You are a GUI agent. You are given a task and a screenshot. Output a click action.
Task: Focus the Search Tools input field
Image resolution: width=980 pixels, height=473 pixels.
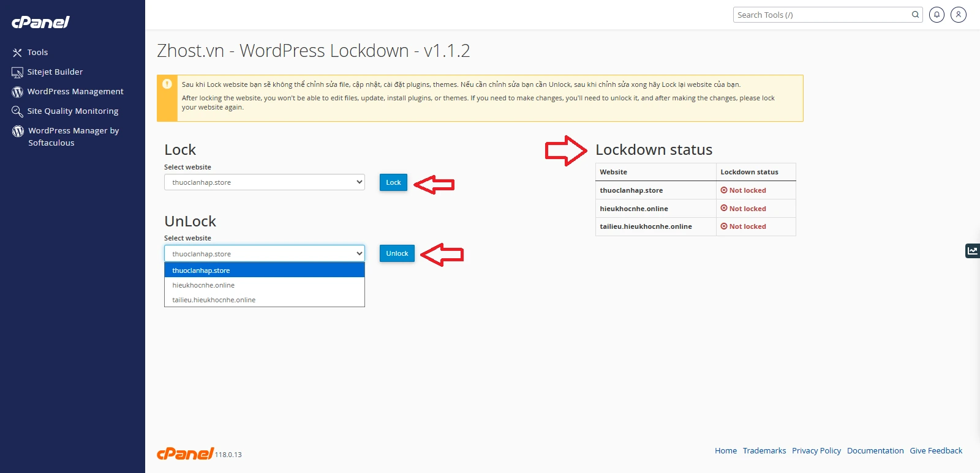(821, 15)
